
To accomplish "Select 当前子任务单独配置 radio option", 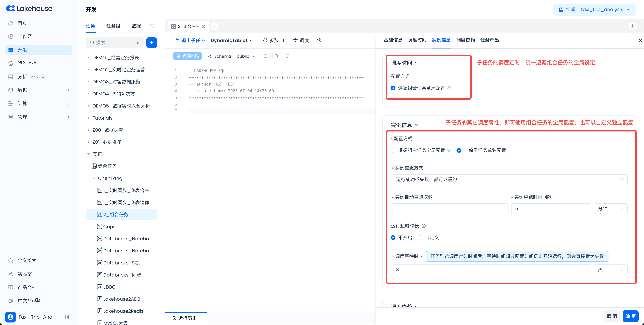I will (x=459, y=150).
